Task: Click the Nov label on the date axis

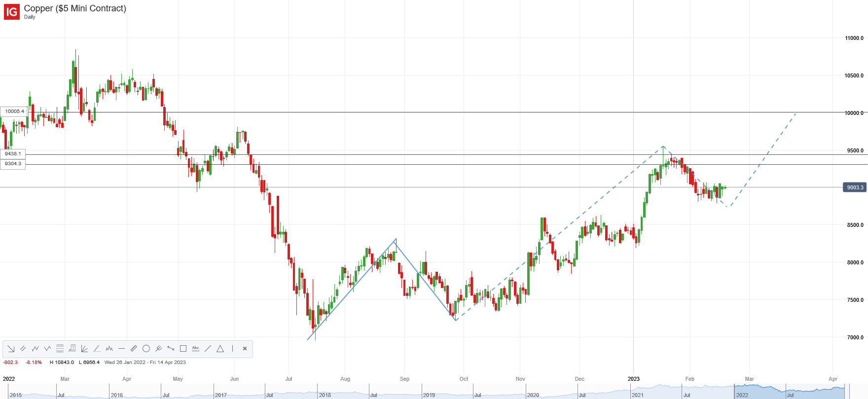Action: tap(520, 379)
